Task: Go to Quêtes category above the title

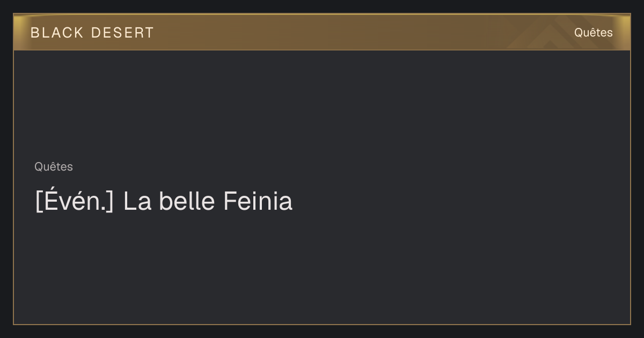Action: coord(54,167)
